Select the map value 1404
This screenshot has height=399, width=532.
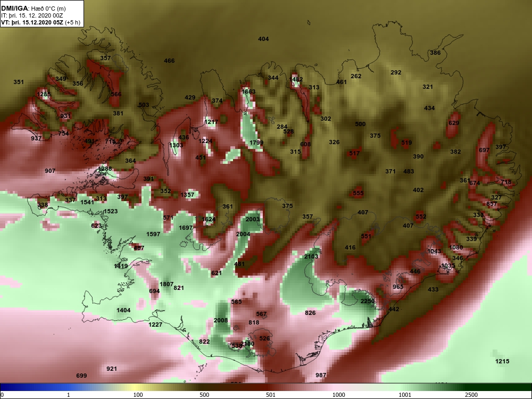pos(123,310)
